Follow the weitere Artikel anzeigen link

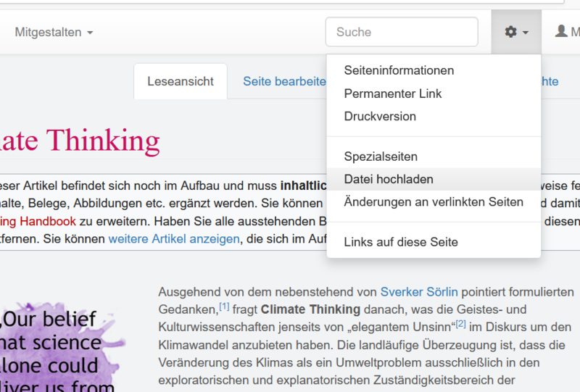coord(174,239)
